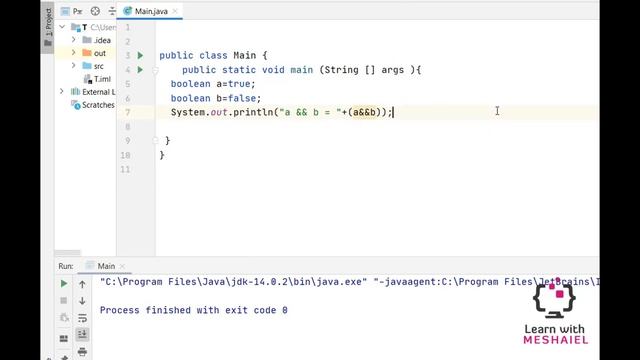This screenshot has height=360, width=640.
Task: Collapse the T project root node
Action: pos(62,27)
